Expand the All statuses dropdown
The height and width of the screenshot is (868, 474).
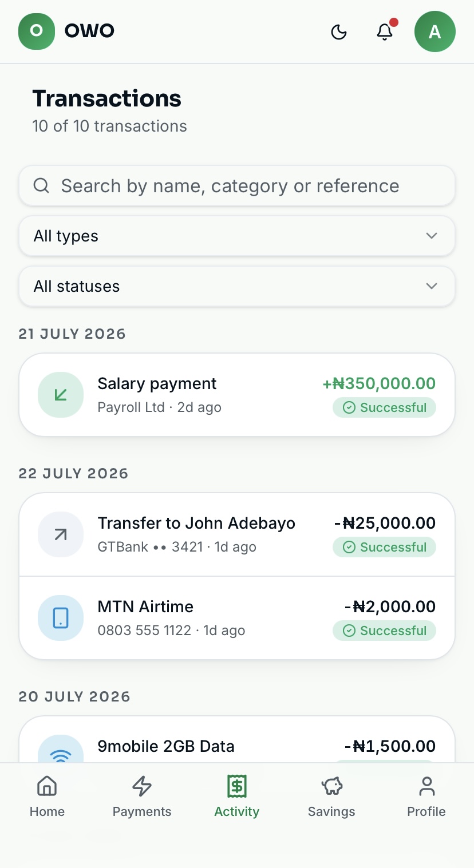click(x=237, y=286)
